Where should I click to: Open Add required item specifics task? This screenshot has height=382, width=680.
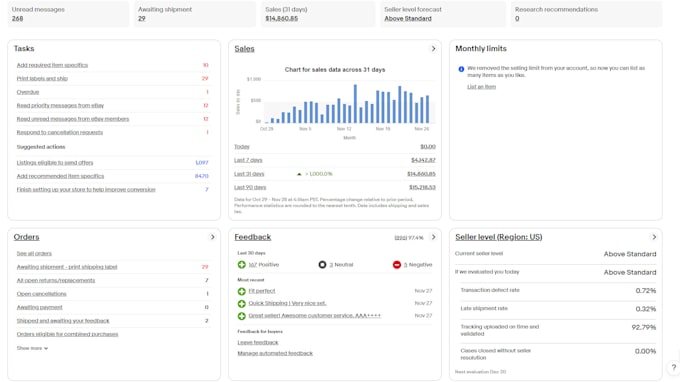(x=52, y=65)
